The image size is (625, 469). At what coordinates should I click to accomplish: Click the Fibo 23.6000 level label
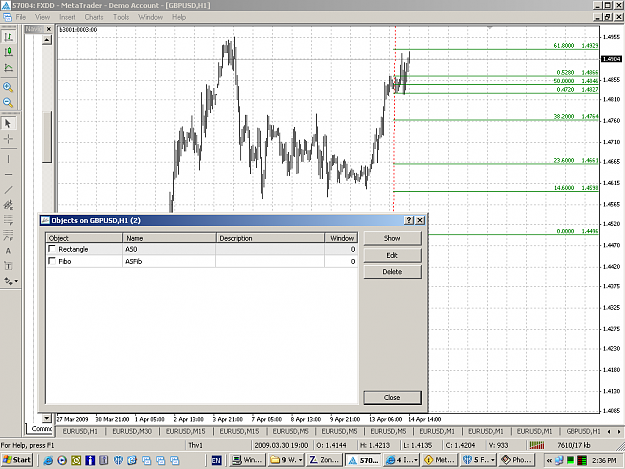tap(564, 160)
